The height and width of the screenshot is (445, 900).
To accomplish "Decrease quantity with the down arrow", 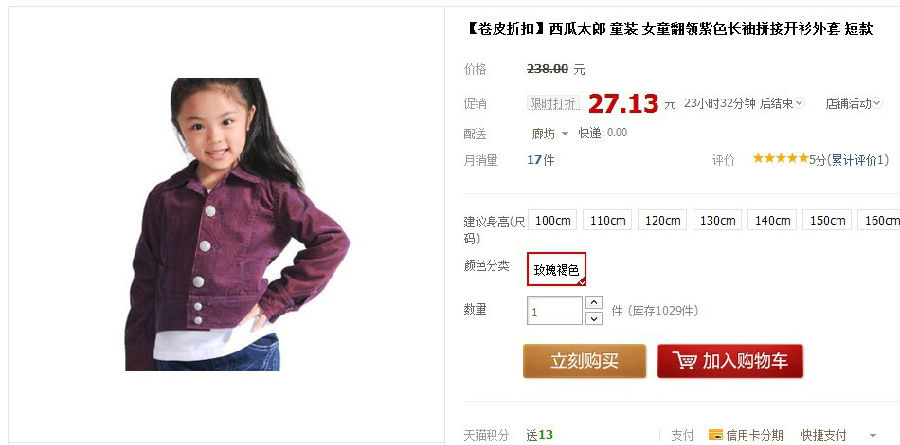I will pyautogui.click(x=593, y=318).
